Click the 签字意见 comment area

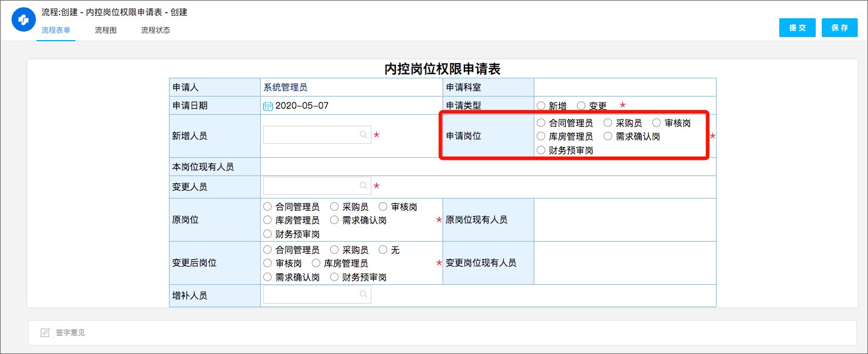tap(443, 332)
